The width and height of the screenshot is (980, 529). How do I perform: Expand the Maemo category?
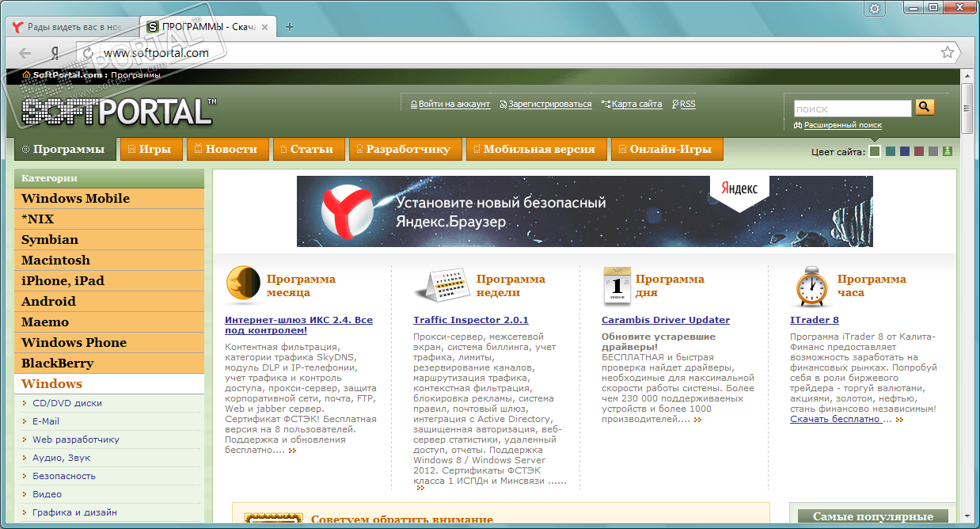pos(109,322)
